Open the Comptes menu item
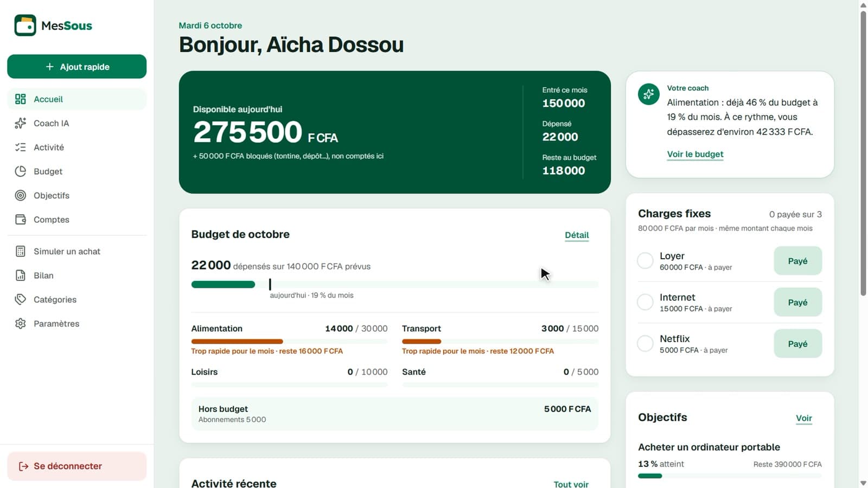This screenshot has width=868, height=488. tap(77, 220)
